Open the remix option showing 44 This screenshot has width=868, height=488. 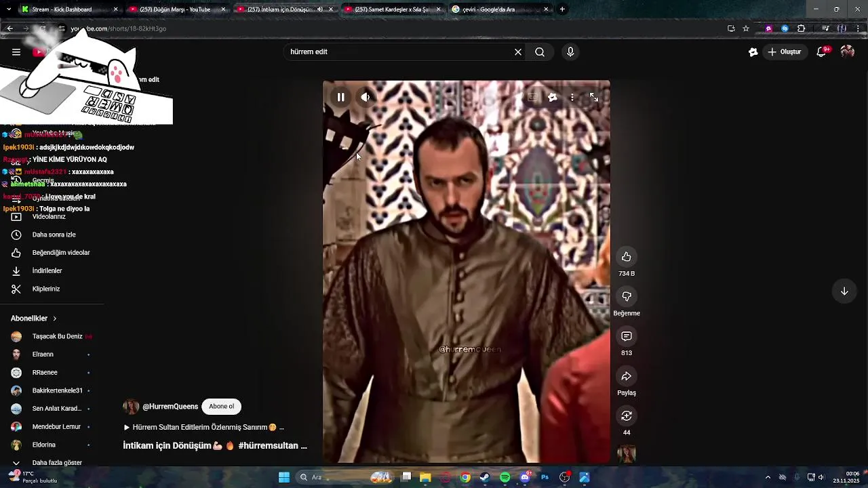click(x=627, y=415)
